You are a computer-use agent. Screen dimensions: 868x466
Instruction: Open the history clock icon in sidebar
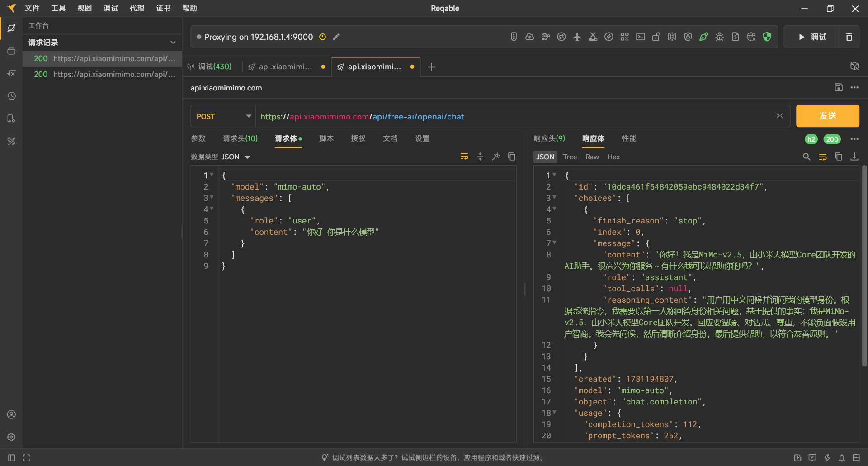coord(12,96)
